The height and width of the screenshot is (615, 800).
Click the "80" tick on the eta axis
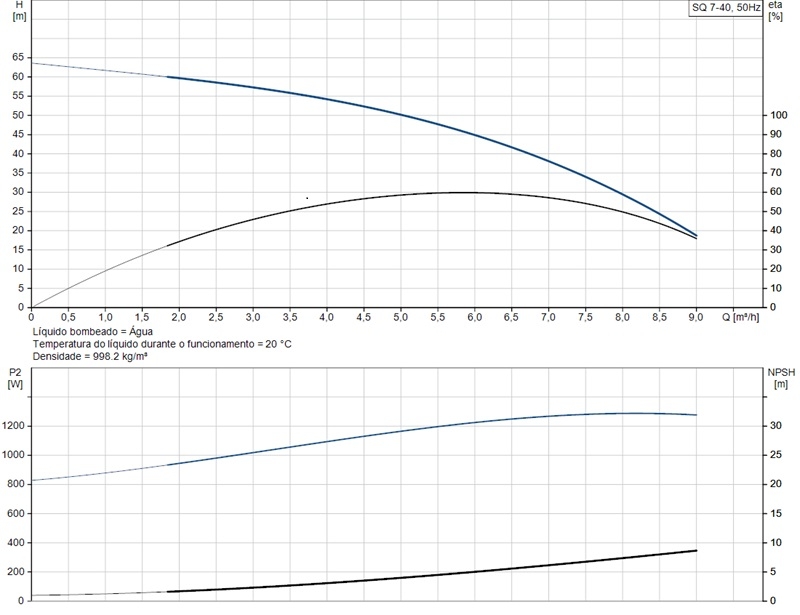pos(776,153)
